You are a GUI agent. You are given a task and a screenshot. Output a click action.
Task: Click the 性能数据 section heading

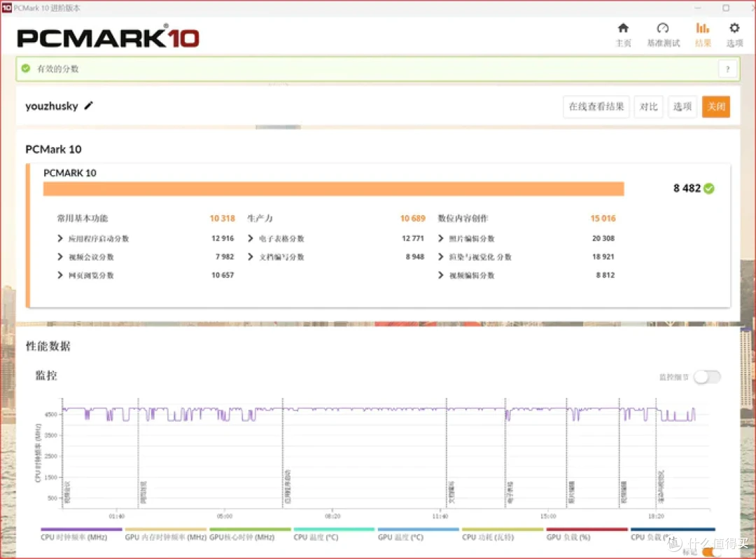(x=48, y=346)
